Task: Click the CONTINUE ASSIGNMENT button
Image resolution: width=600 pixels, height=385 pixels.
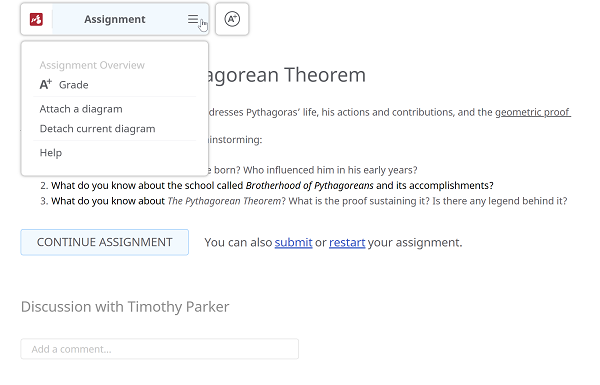Action: click(104, 242)
